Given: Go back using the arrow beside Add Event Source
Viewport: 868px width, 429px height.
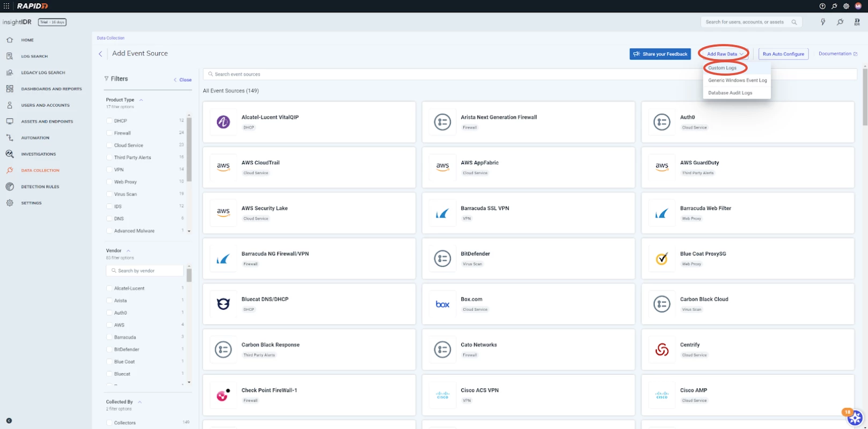Looking at the screenshot, I should (x=100, y=54).
